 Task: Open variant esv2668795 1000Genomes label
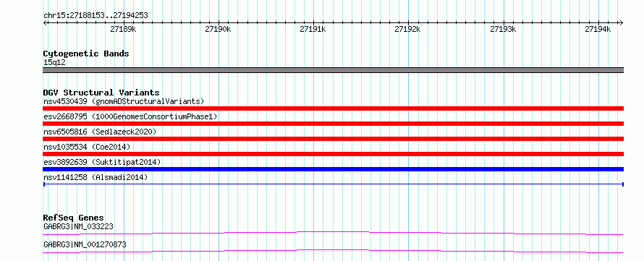point(130,117)
